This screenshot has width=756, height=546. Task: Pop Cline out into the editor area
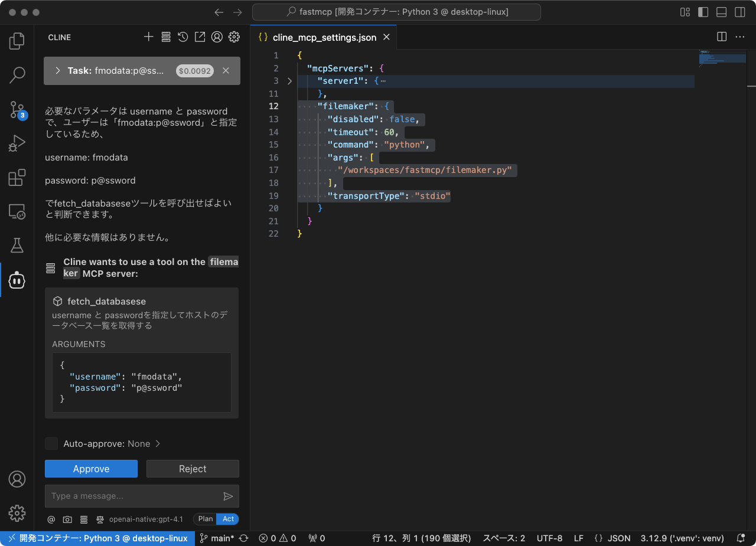pos(200,37)
